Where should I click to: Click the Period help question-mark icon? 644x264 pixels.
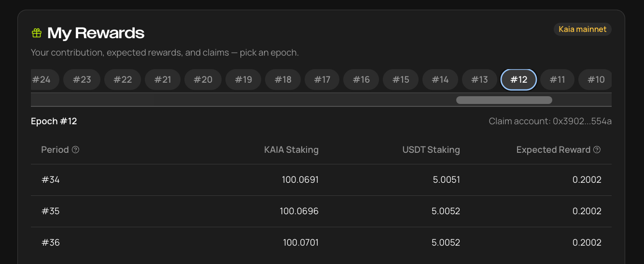75,150
